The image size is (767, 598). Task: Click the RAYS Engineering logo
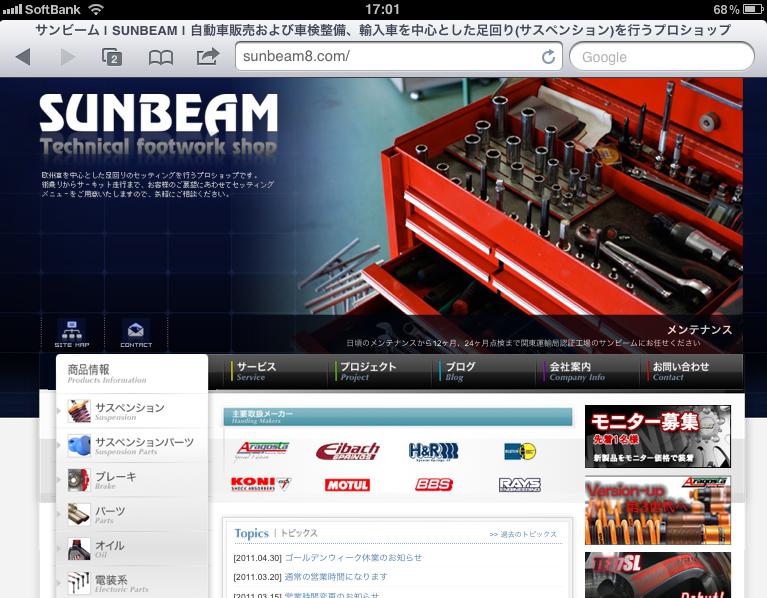519,485
